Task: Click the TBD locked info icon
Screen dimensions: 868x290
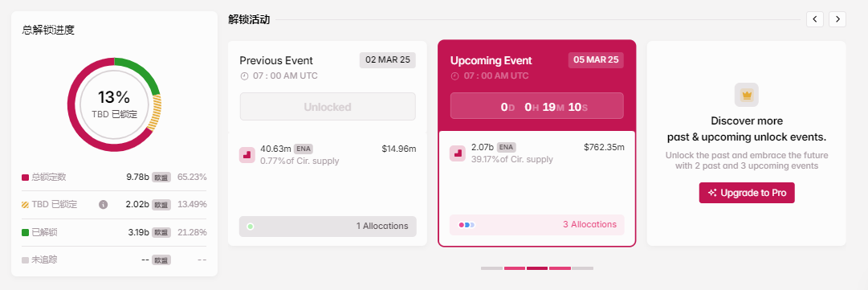Action: point(103,204)
